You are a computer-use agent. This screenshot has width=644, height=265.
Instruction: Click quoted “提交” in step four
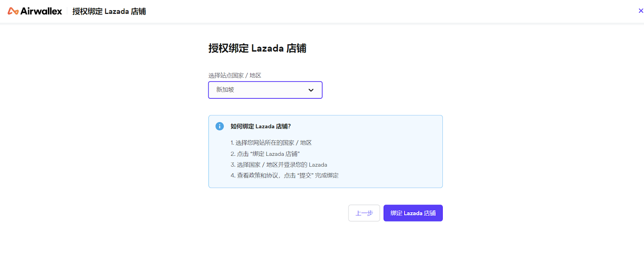click(305, 176)
